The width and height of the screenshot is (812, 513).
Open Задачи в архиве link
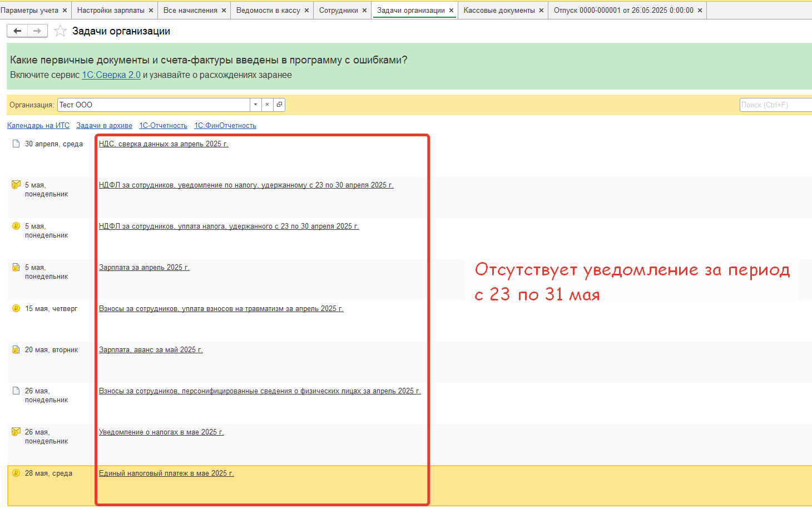(104, 126)
